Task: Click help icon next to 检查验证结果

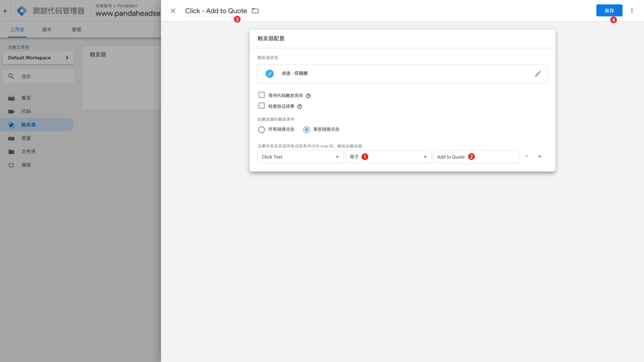Action: (x=299, y=107)
